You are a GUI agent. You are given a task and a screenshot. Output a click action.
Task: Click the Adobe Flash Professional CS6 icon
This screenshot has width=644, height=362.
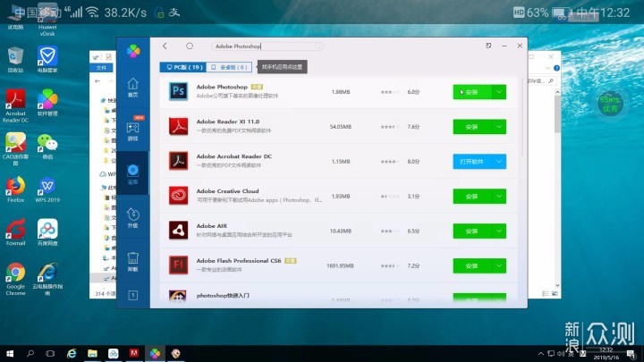(178, 265)
